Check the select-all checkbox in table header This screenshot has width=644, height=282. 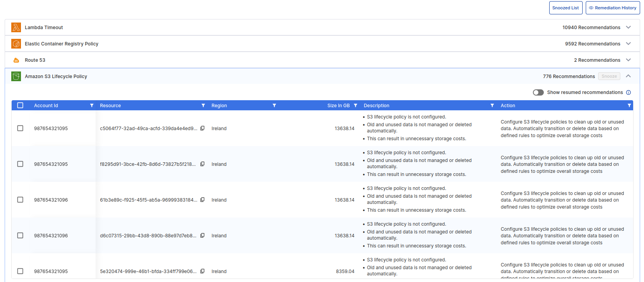[x=20, y=106]
